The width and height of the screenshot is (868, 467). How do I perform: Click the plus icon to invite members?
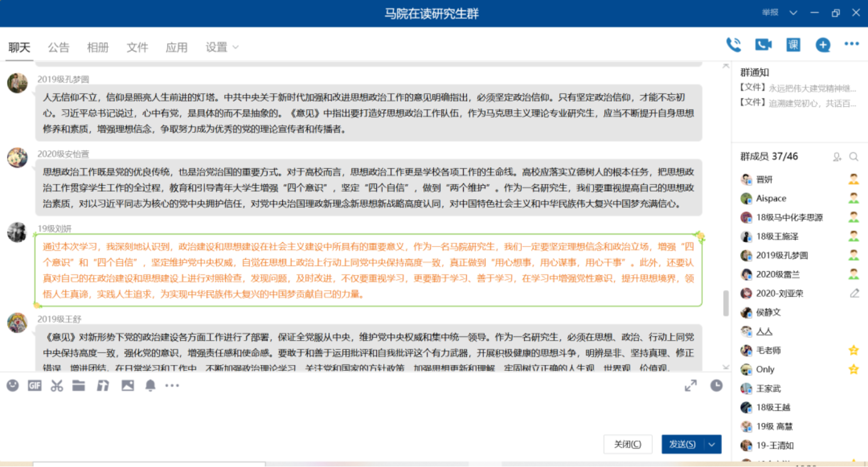(x=823, y=45)
